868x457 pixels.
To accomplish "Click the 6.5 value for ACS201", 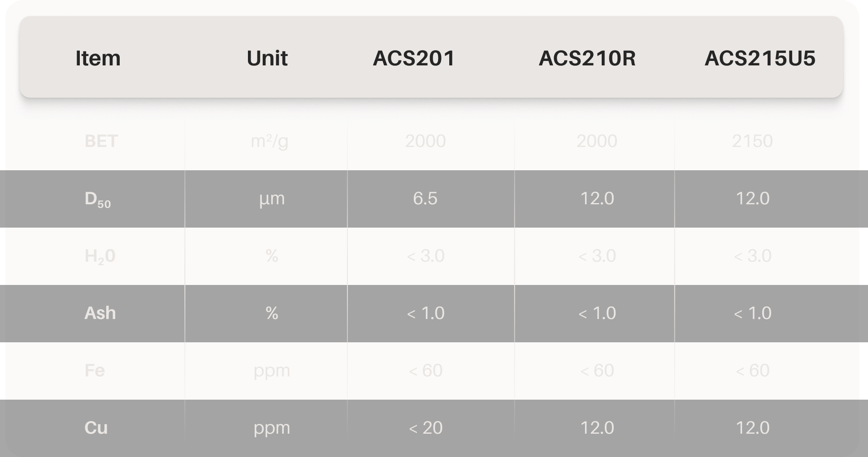I will pyautogui.click(x=425, y=198).
